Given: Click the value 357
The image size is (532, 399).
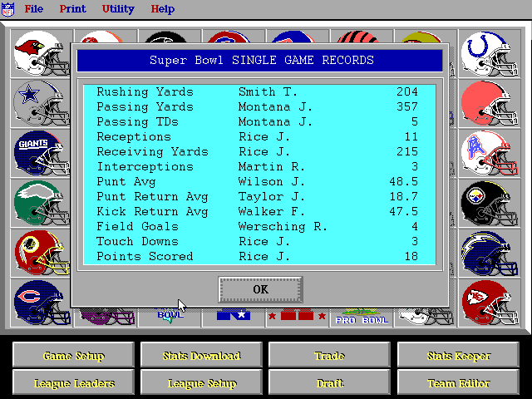Looking at the screenshot, I should pyautogui.click(x=407, y=107).
